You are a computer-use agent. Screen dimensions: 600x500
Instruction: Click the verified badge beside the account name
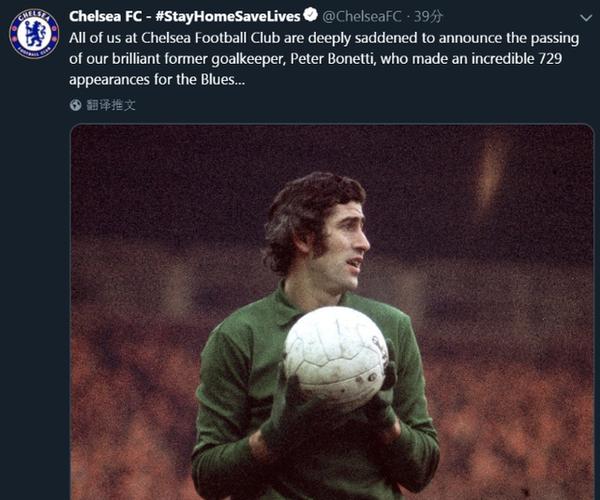311,15
